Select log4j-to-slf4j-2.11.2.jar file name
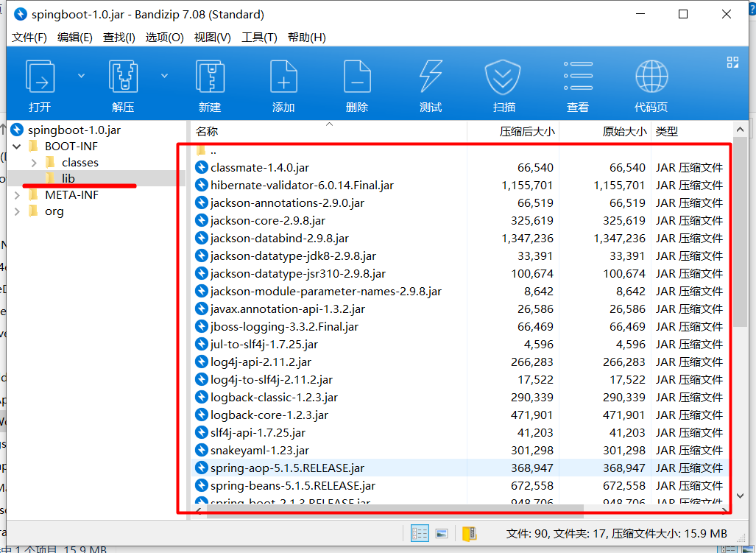This screenshot has height=553, width=756. click(272, 379)
